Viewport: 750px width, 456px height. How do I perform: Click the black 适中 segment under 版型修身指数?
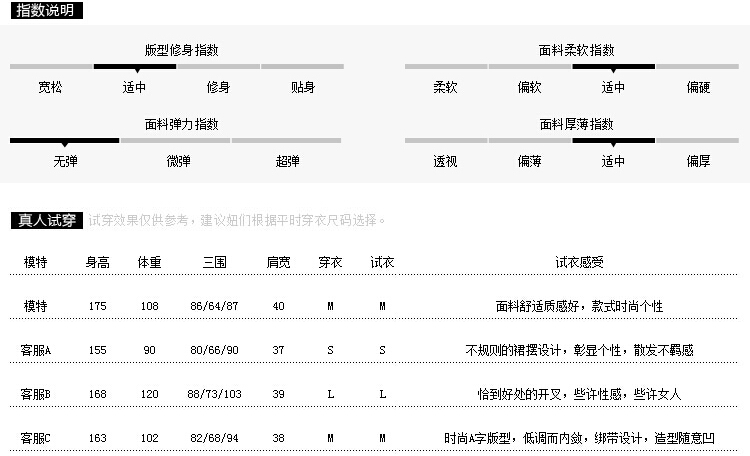pos(135,67)
